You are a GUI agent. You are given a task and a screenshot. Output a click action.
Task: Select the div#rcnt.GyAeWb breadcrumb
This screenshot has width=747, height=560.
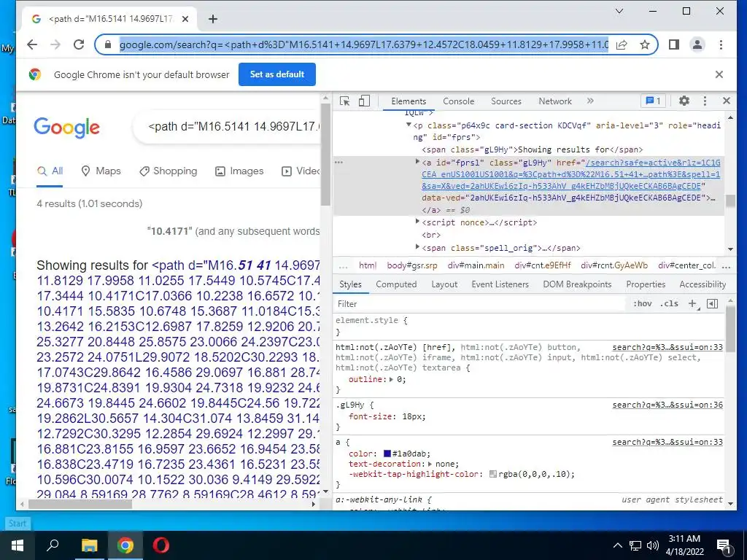click(614, 265)
